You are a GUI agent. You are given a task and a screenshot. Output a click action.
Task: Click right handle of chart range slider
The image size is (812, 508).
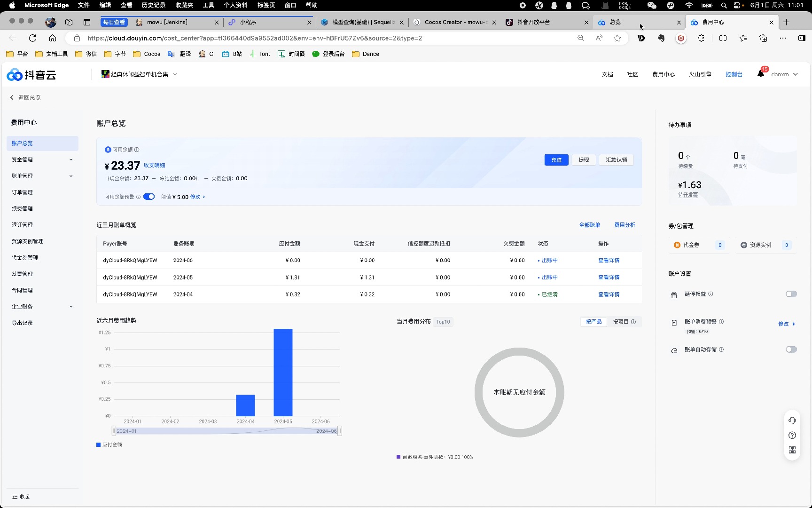(x=340, y=431)
